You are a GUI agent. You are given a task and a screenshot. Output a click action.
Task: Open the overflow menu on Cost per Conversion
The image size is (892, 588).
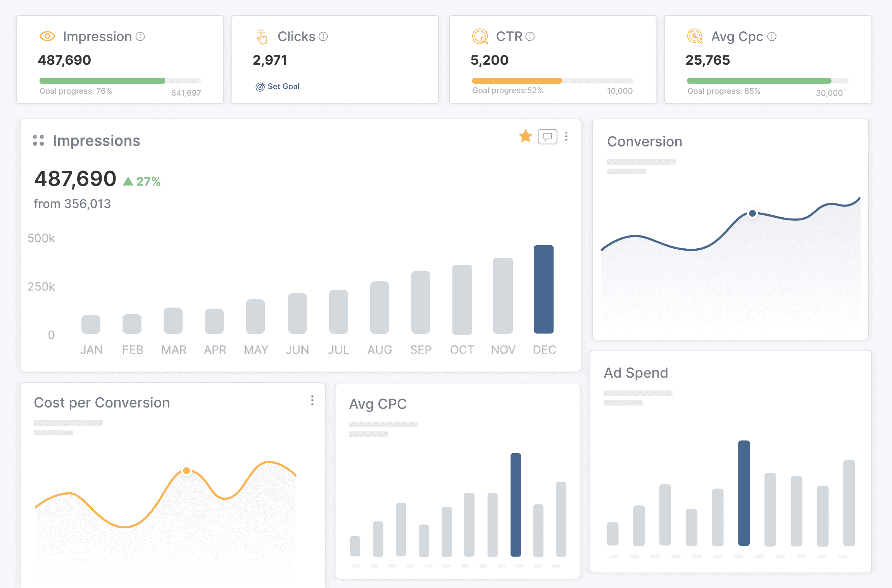pos(312,401)
